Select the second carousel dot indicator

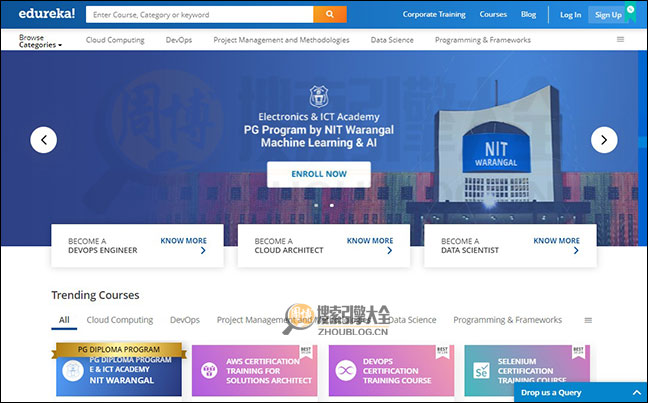click(x=332, y=205)
